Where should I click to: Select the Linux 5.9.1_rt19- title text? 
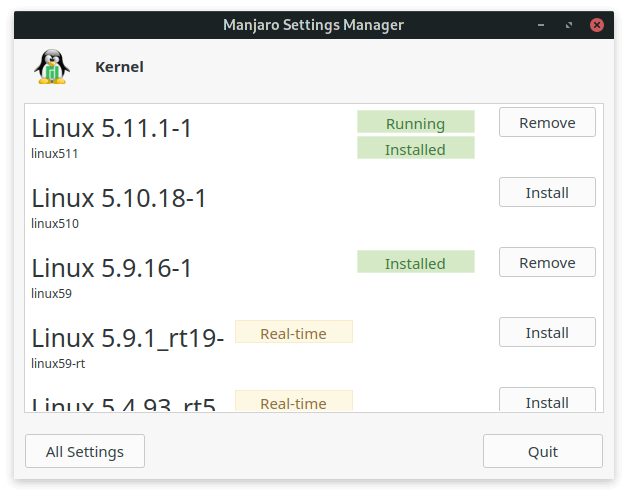(x=128, y=339)
